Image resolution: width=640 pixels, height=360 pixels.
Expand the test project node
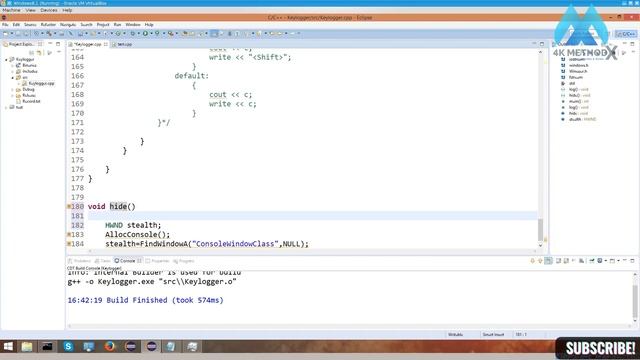pyautogui.click(x=7, y=107)
